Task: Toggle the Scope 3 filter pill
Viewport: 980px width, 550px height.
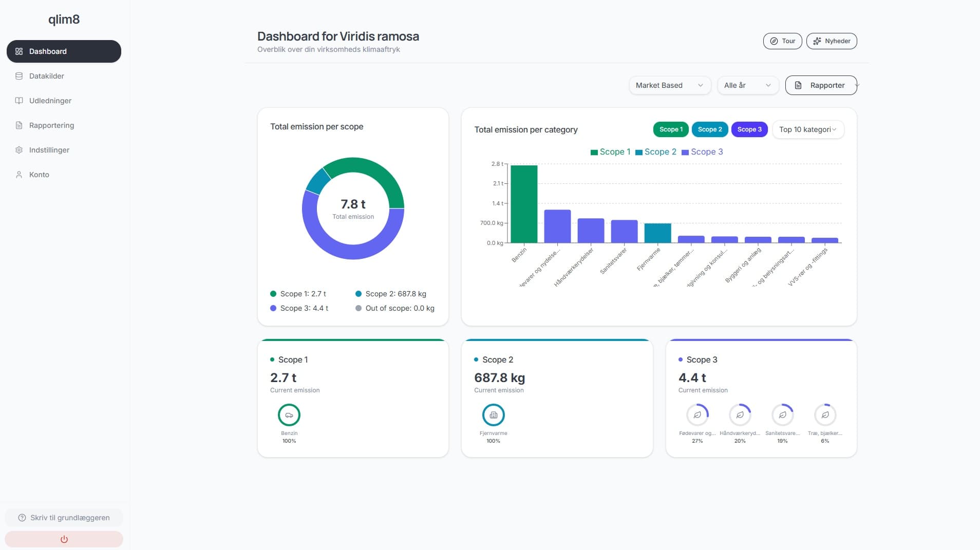Action: click(x=749, y=129)
